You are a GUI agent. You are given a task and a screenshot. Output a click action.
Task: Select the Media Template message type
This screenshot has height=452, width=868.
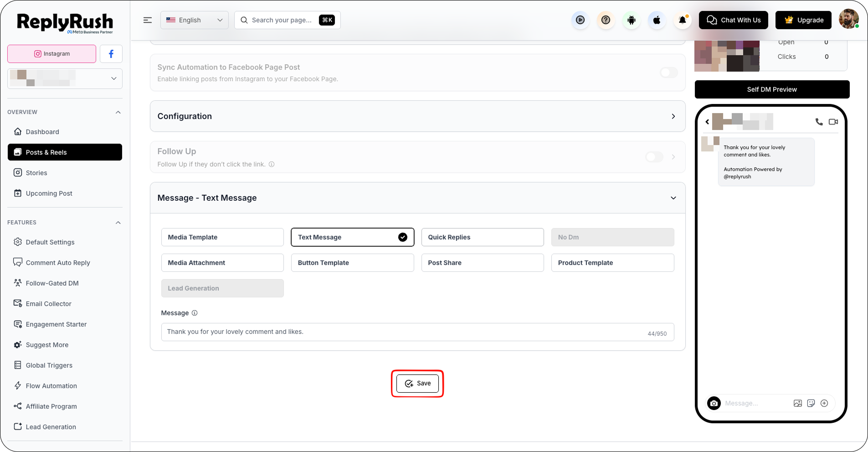222,237
